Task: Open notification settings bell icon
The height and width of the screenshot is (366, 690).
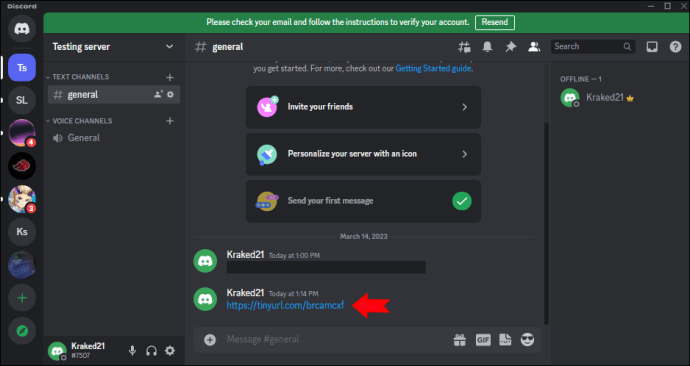Action: click(x=487, y=47)
